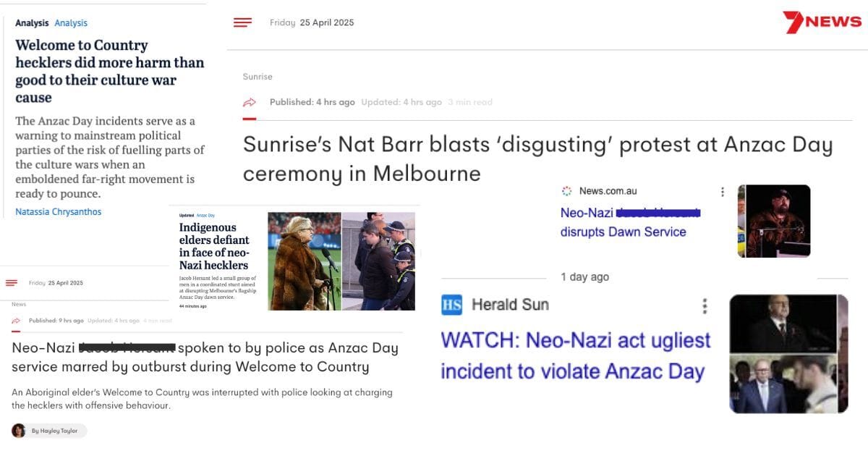Image resolution: width=868 pixels, height=456 pixels.
Task: Open the 'WATCH: Neo-Nazi act ugliest incident' headline
Action: (x=575, y=355)
